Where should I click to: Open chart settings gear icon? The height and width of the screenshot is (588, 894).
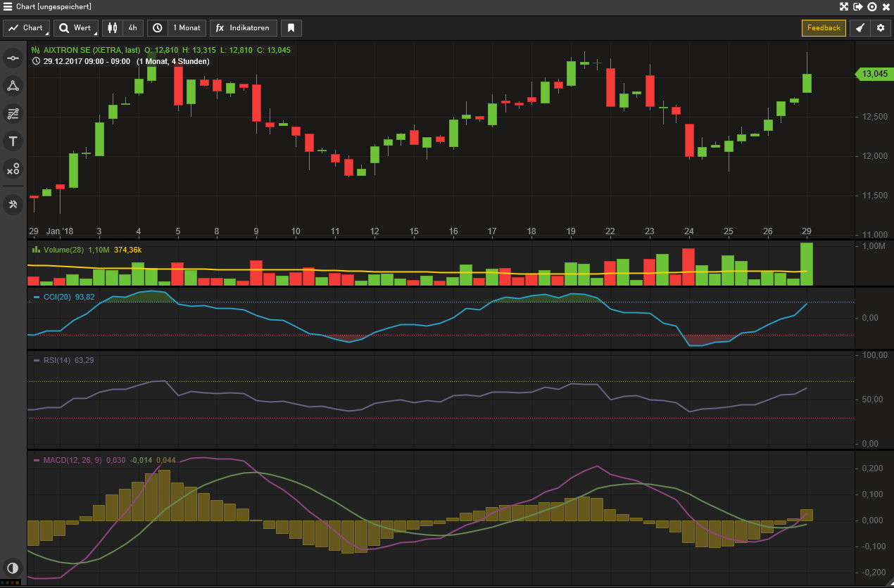pyautogui.click(x=880, y=28)
